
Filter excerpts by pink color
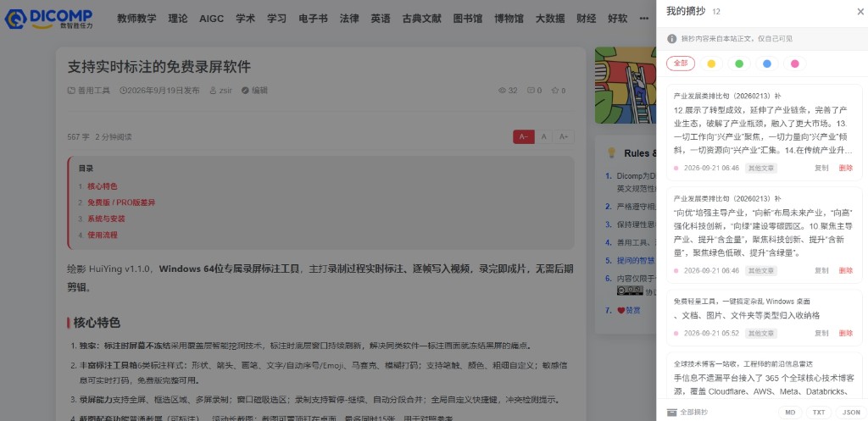(x=795, y=64)
